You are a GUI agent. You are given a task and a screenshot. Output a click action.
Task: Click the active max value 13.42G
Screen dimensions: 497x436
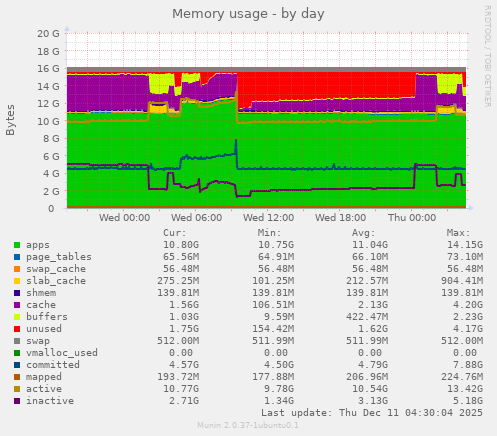465,389
